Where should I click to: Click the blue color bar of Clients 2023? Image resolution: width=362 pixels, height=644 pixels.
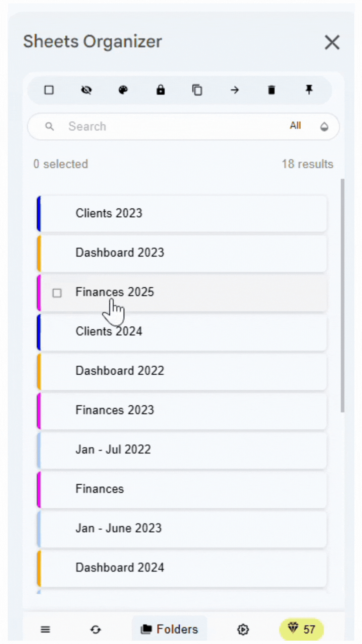pyautogui.click(x=39, y=214)
